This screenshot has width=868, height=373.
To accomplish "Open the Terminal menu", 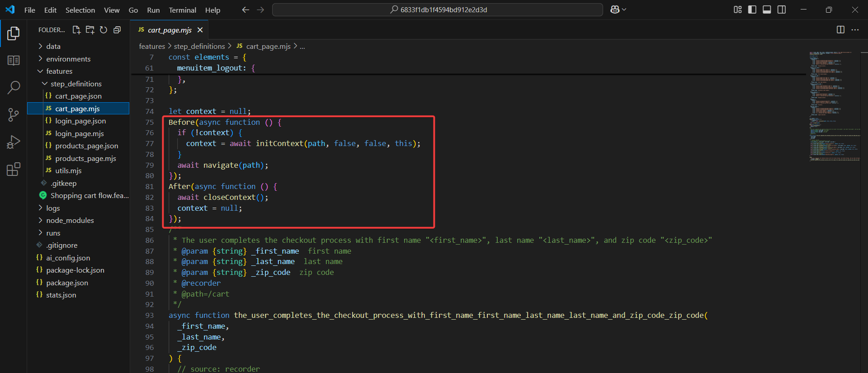I will (182, 10).
